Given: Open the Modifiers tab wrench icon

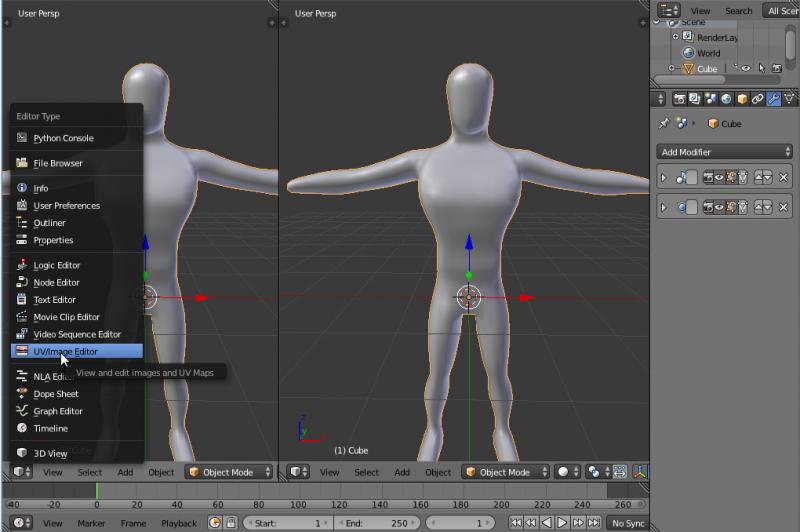Looking at the screenshot, I should [x=774, y=99].
